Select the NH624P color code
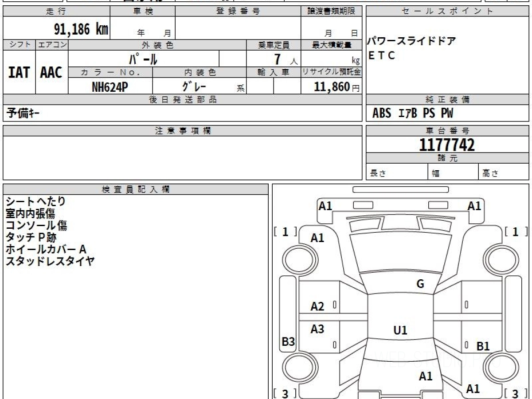 pyautogui.click(x=110, y=87)
